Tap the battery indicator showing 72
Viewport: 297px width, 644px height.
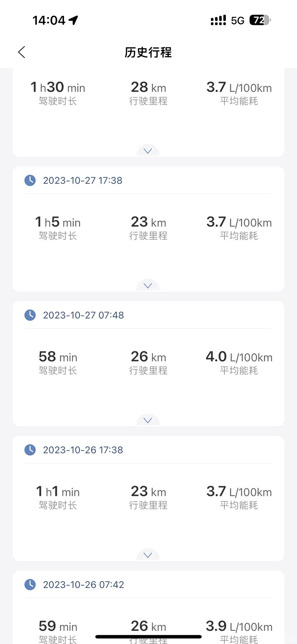(259, 20)
